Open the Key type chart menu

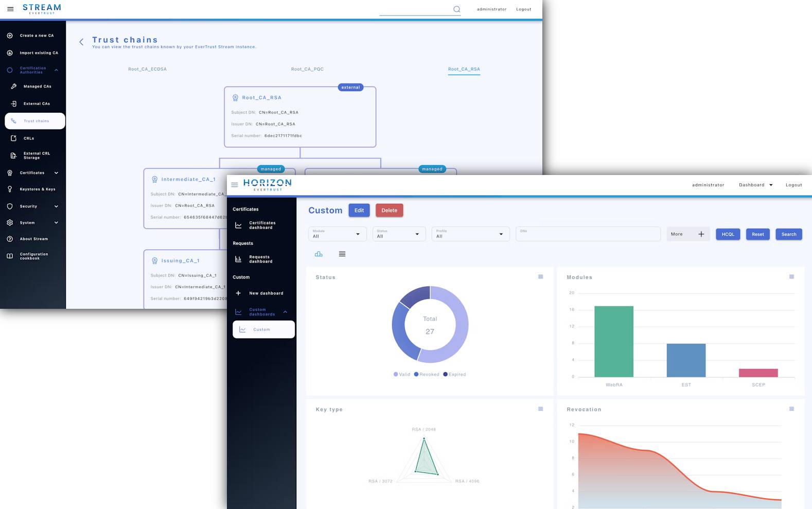[x=540, y=409]
